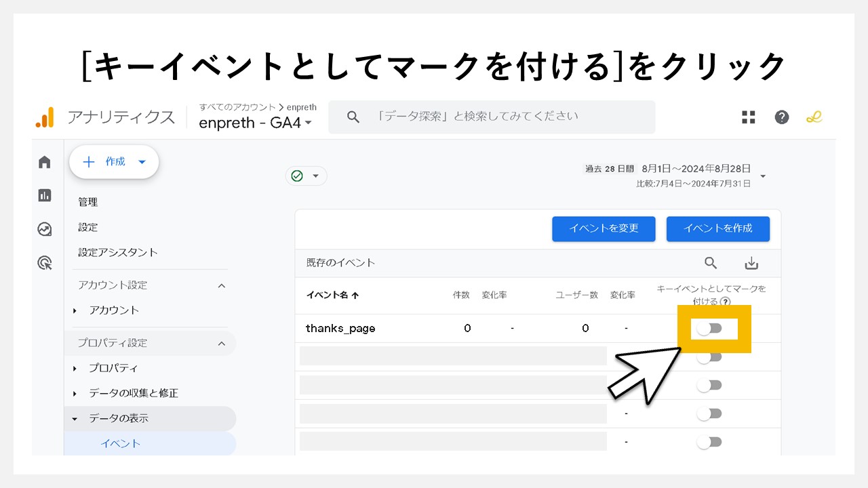
Task: Select the Explore icon in the sidebar
Action: [44, 229]
